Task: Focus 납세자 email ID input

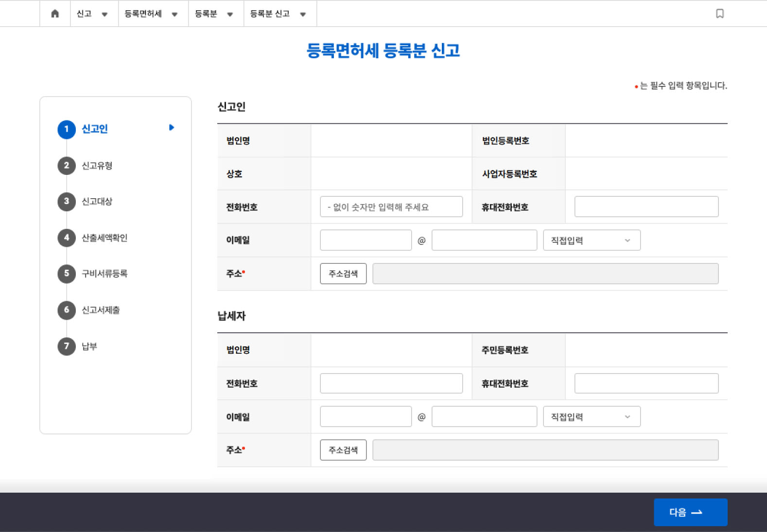Action: click(366, 416)
